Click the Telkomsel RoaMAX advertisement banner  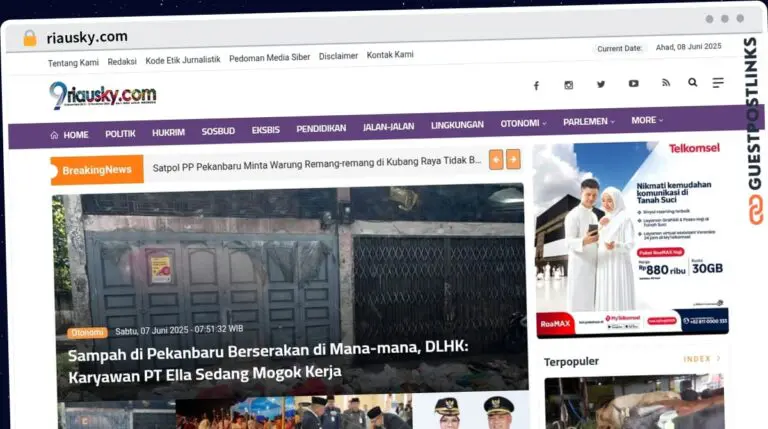click(x=631, y=240)
